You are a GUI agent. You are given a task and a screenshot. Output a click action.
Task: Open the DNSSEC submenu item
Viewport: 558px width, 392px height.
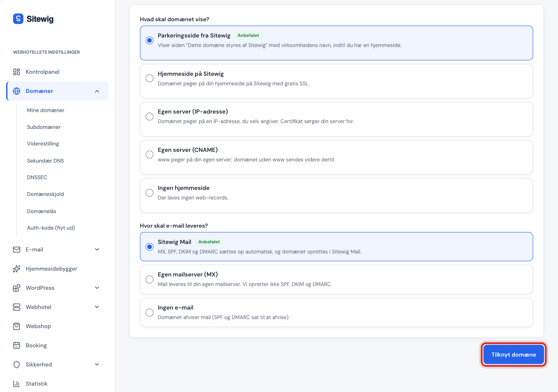[x=37, y=177]
